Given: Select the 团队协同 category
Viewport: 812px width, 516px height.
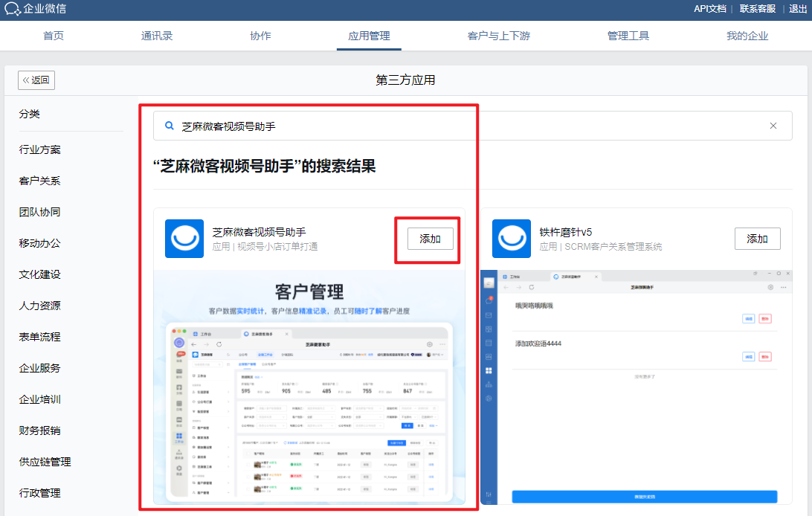Looking at the screenshot, I should (x=40, y=212).
